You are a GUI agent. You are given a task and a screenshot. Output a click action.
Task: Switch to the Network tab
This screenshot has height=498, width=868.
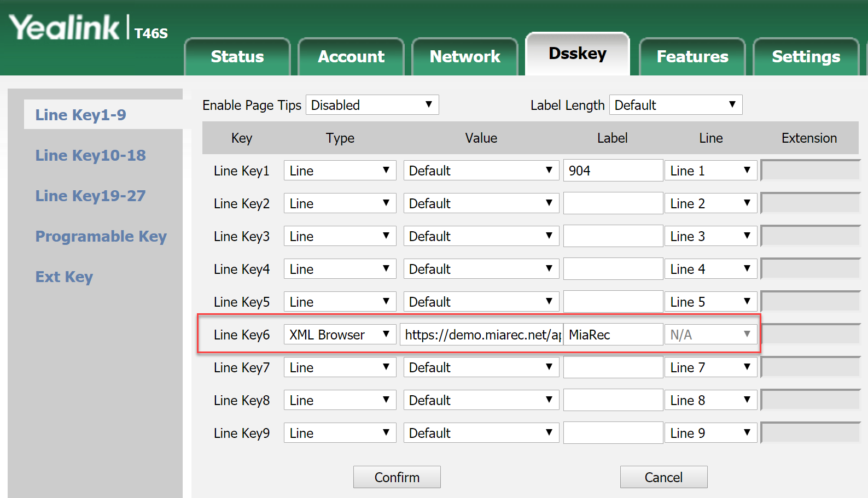pyautogui.click(x=465, y=56)
